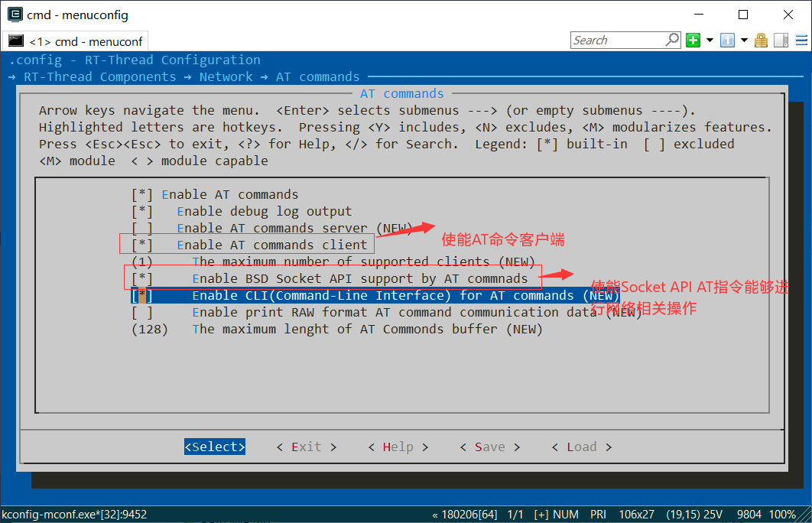Click the (128) buffer length value
Viewport: 812px width, 523px height.
tap(150, 330)
